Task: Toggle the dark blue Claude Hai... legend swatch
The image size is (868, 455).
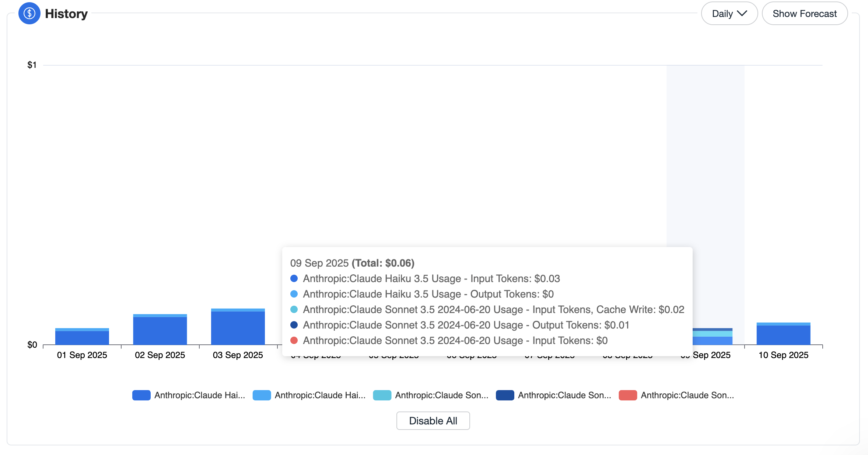Action: [141, 395]
